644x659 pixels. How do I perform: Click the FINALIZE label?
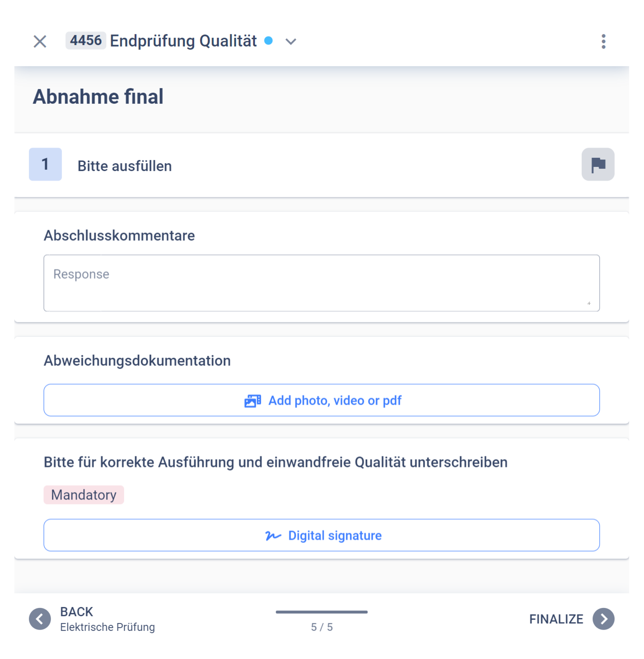pos(556,619)
